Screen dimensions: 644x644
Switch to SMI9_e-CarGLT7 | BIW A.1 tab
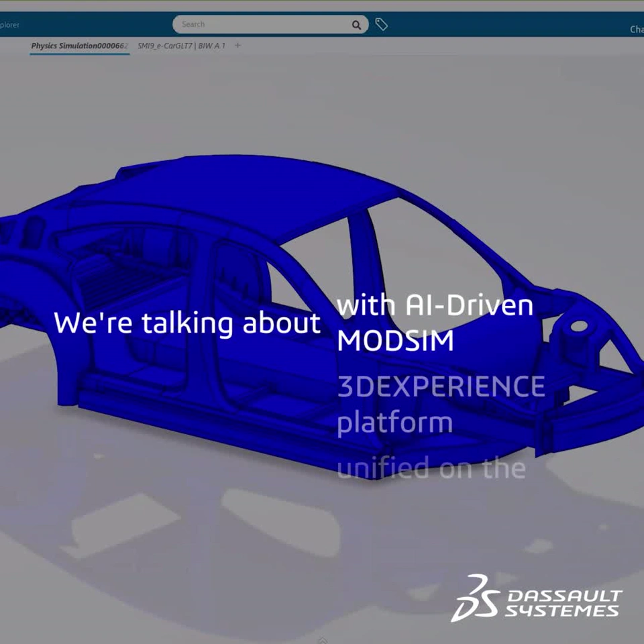(181, 46)
